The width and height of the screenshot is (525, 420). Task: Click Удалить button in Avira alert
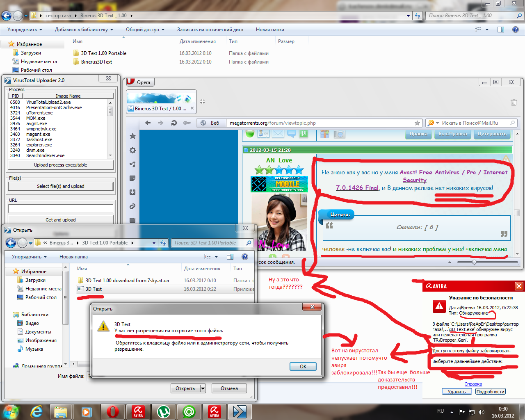(x=457, y=392)
